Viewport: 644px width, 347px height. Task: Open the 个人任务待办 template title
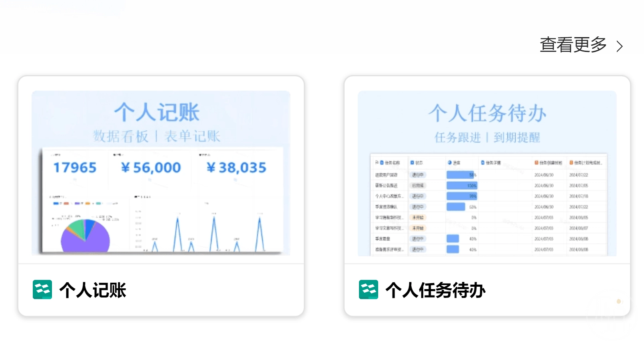point(435,290)
